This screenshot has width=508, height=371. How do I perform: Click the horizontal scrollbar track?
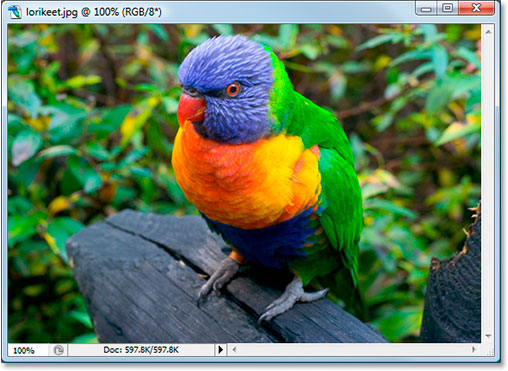(x=354, y=349)
